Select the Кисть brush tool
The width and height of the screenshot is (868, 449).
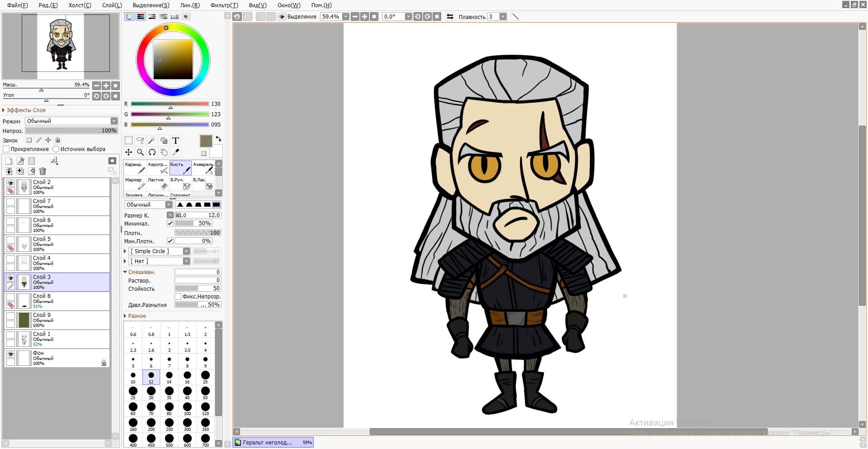(180, 168)
